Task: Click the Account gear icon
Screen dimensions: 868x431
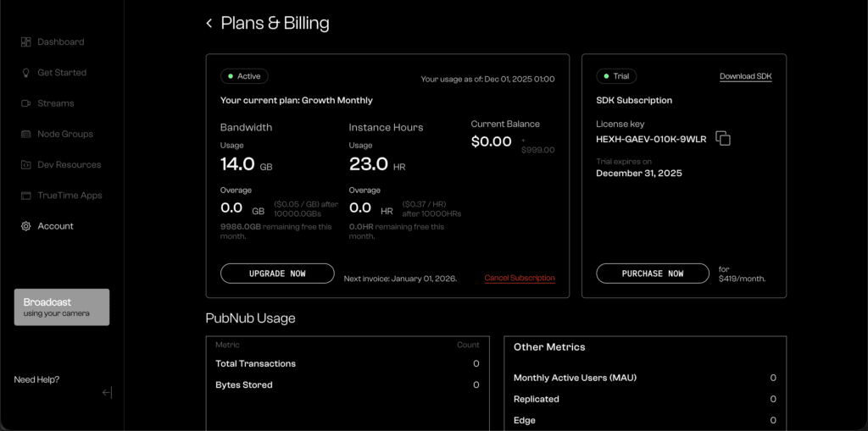Action: point(25,226)
